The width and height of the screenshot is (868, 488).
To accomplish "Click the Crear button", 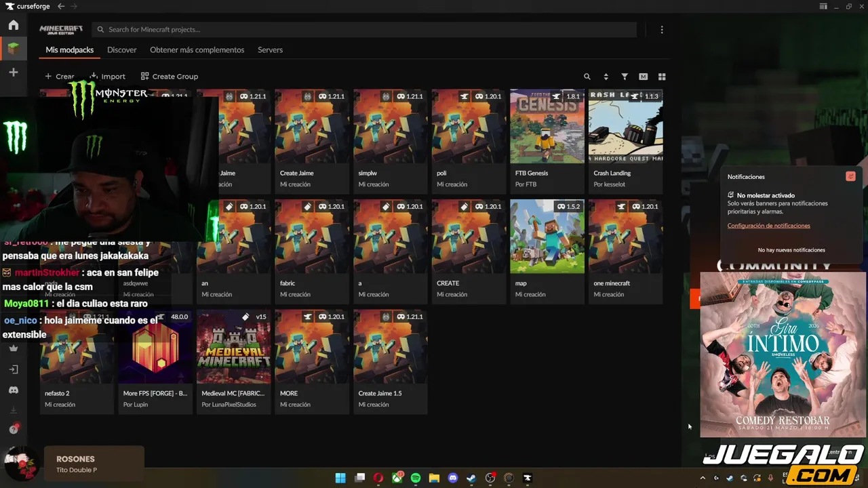I will point(60,77).
